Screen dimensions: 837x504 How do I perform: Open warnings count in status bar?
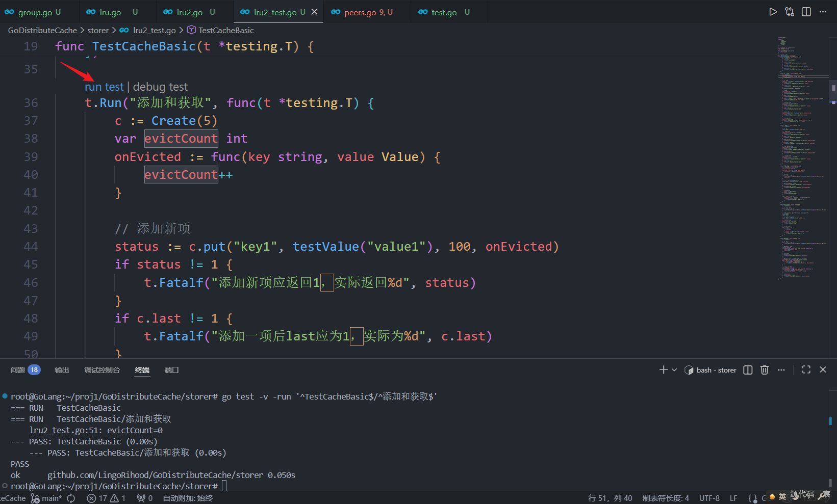point(118,498)
